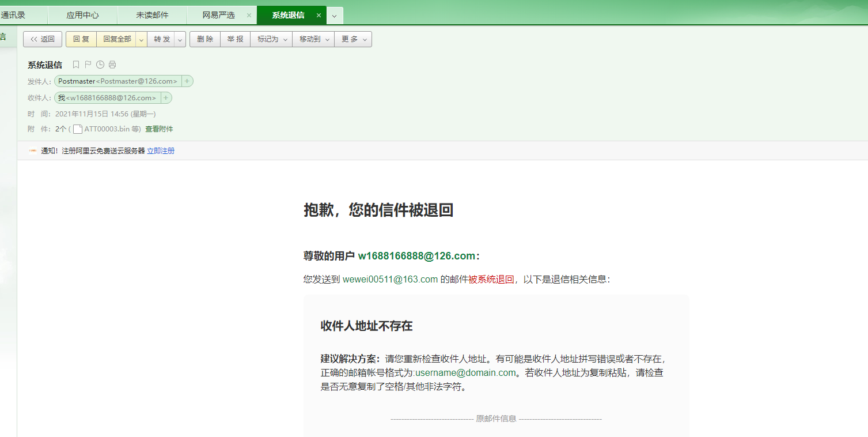Viewport: 868px width, 437px height.
Task: Open the 更多 dropdown
Action: 353,39
